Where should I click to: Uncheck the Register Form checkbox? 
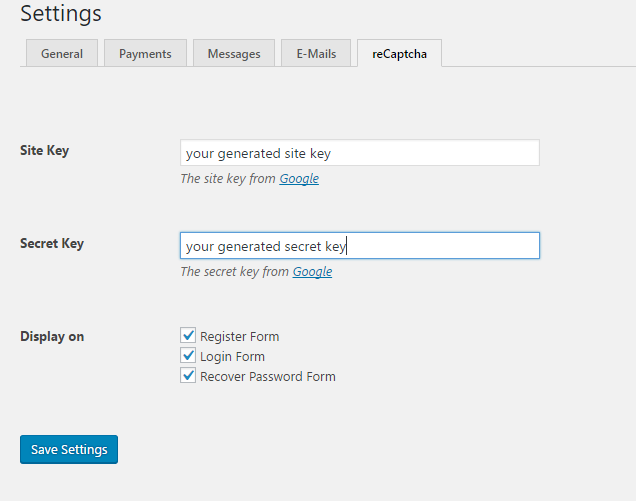pos(188,335)
